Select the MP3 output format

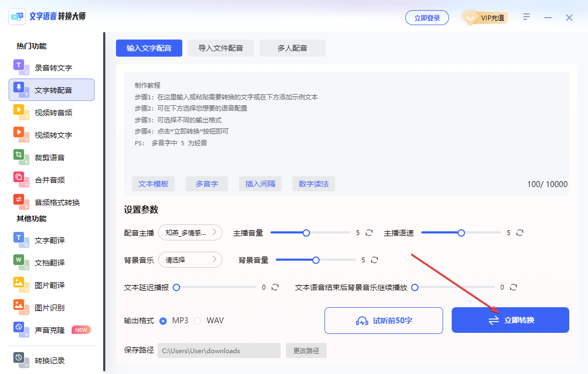pyautogui.click(x=166, y=321)
